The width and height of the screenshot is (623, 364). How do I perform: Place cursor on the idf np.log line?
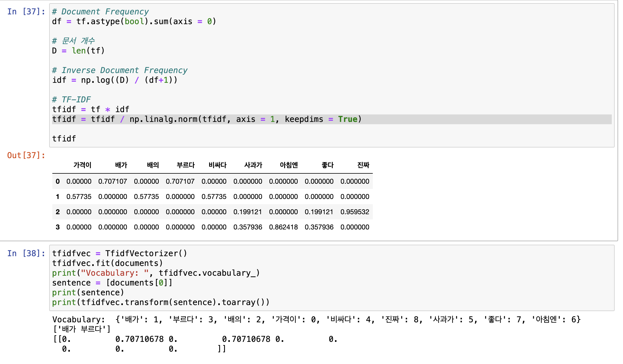(x=114, y=80)
